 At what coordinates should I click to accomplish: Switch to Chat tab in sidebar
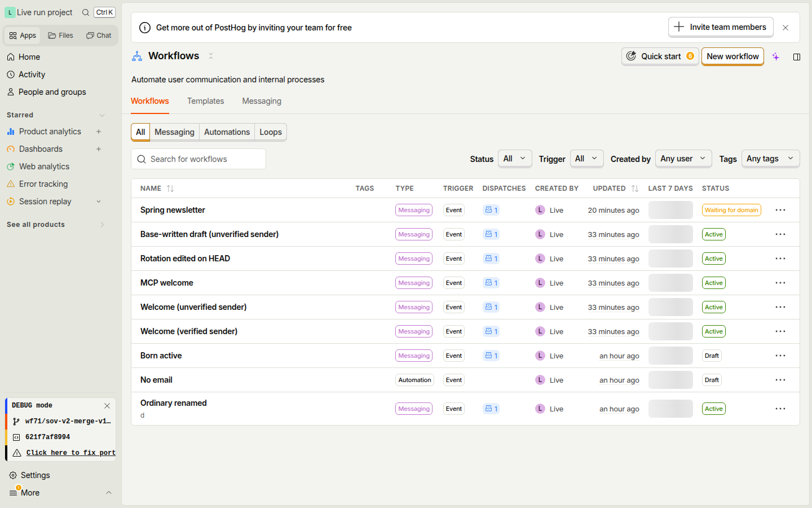point(99,36)
